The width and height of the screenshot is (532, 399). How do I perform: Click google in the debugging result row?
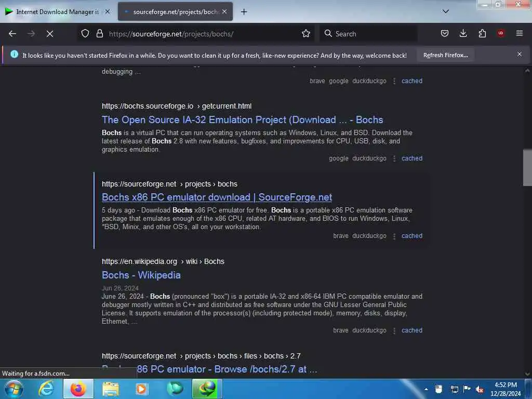339,81
